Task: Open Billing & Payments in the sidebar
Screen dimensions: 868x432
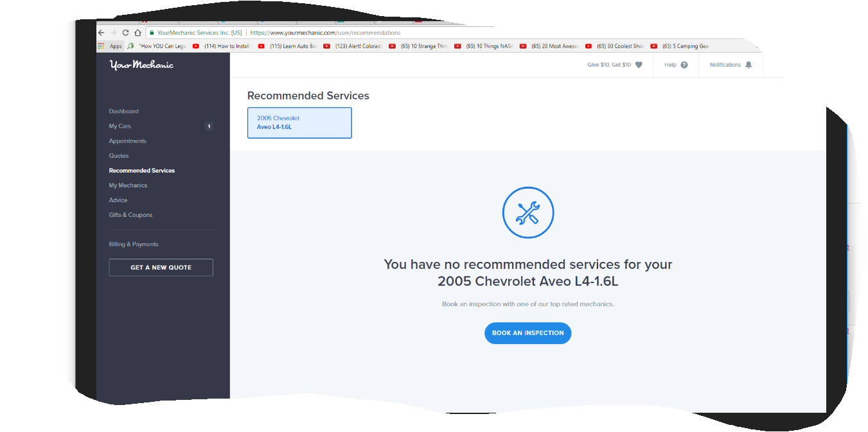Action: [134, 245]
